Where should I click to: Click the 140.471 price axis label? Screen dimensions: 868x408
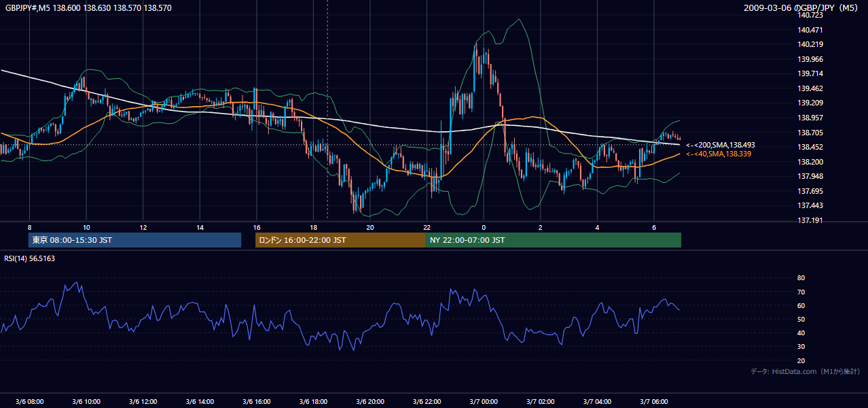(811, 30)
